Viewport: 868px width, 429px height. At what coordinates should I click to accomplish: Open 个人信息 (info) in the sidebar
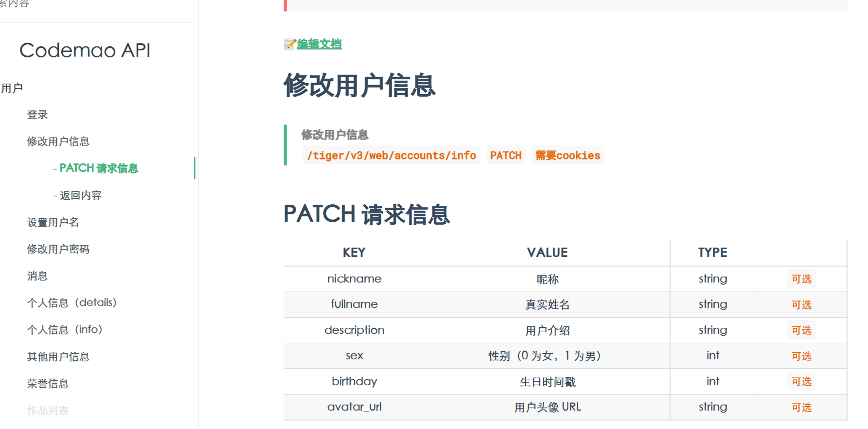(65, 330)
